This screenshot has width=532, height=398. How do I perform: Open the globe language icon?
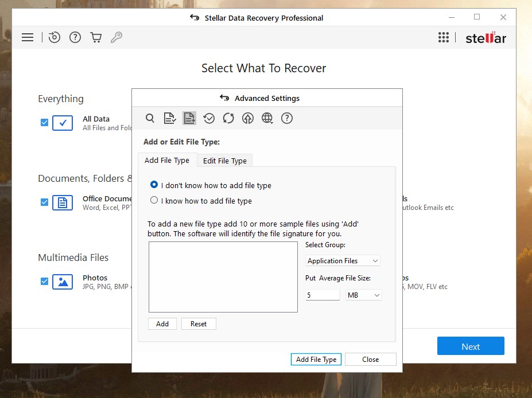click(x=267, y=118)
